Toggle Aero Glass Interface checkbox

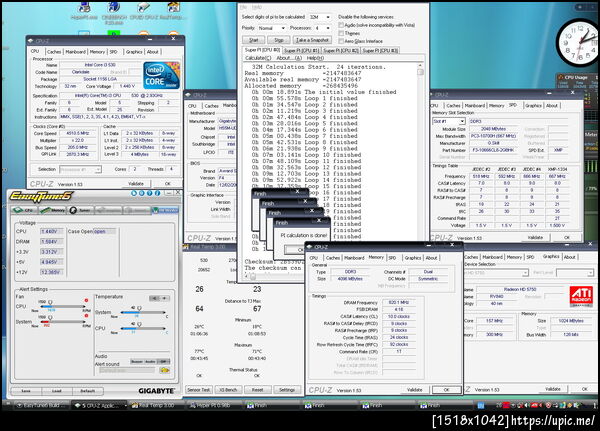[341, 41]
